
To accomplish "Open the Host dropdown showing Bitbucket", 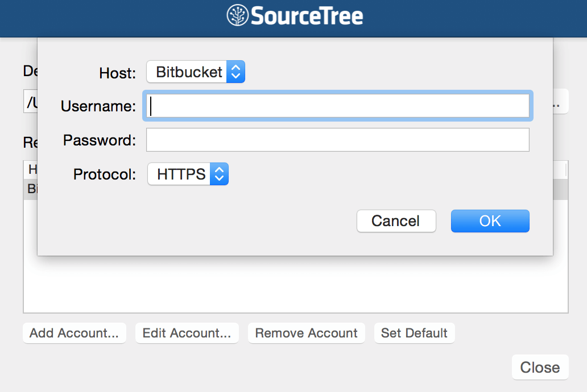I will [x=196, y=72].
